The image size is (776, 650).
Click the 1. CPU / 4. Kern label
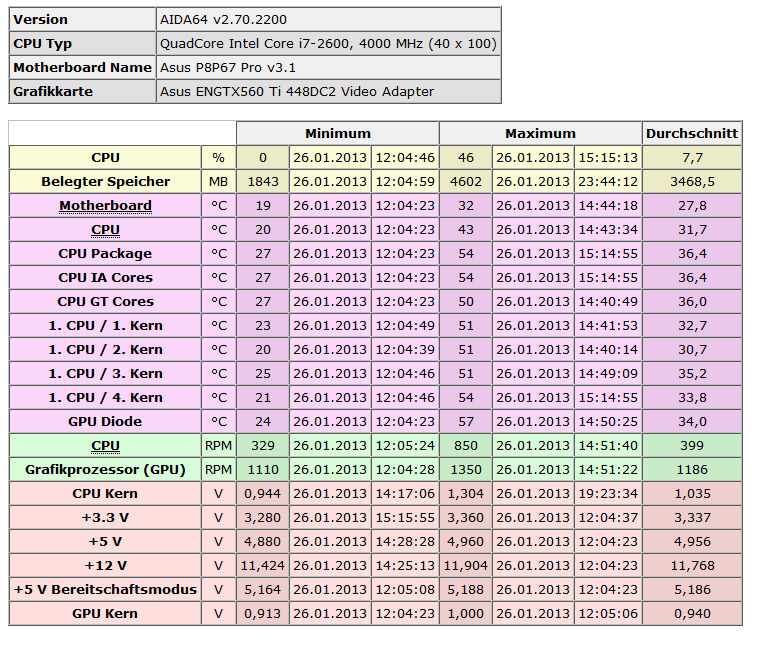click(105, 398)
